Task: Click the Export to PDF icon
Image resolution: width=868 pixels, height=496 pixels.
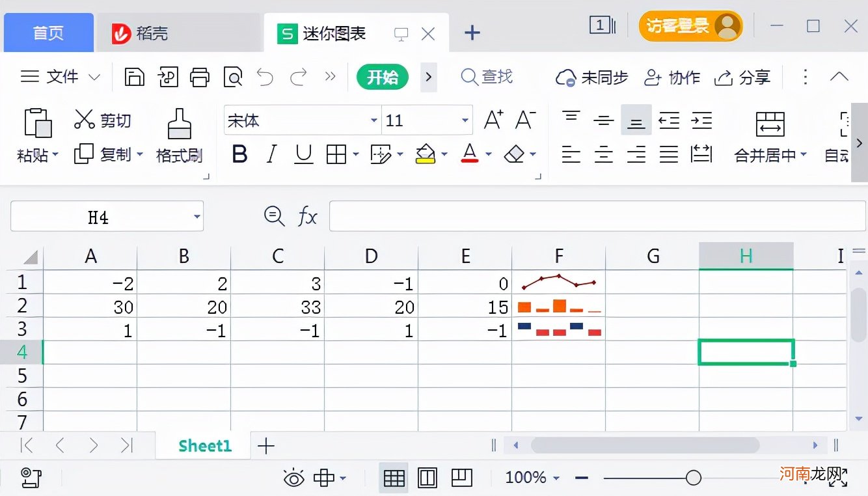Action: pos(168,77)
